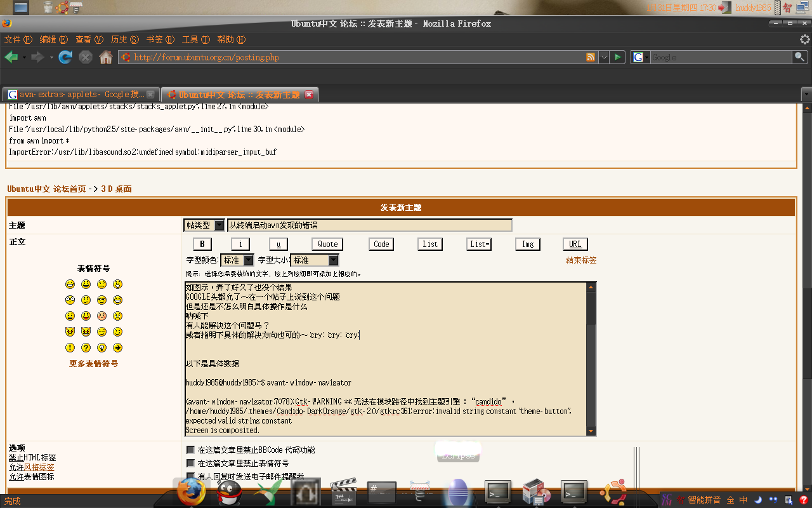Toggle 有人回复时发送电子邮件提醒我 checkbox
Viewport: 812px width, 508px height.
[190, 476]
